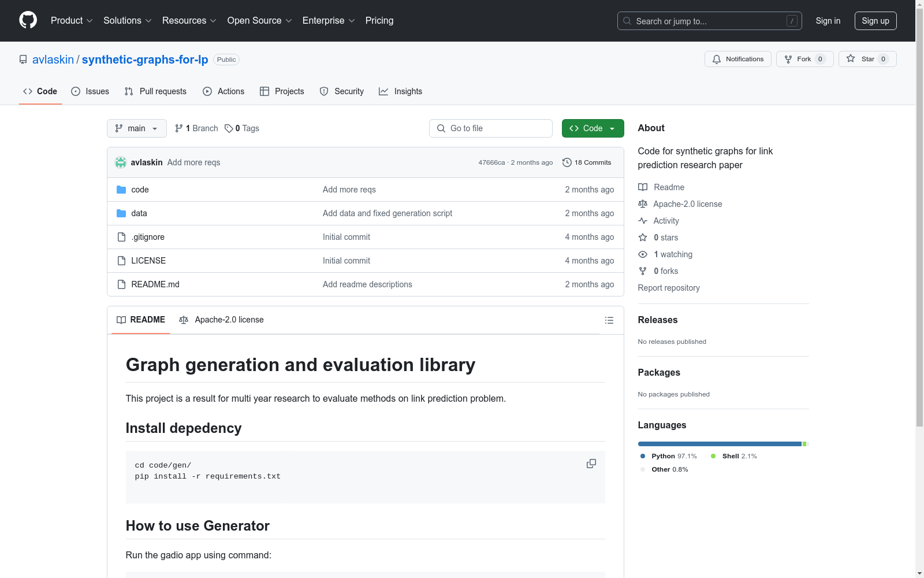Image resolution: width=924 pixels, height=578 pixels.
Task: Switch to the Issues tab
Action: [x=90, y=91]
